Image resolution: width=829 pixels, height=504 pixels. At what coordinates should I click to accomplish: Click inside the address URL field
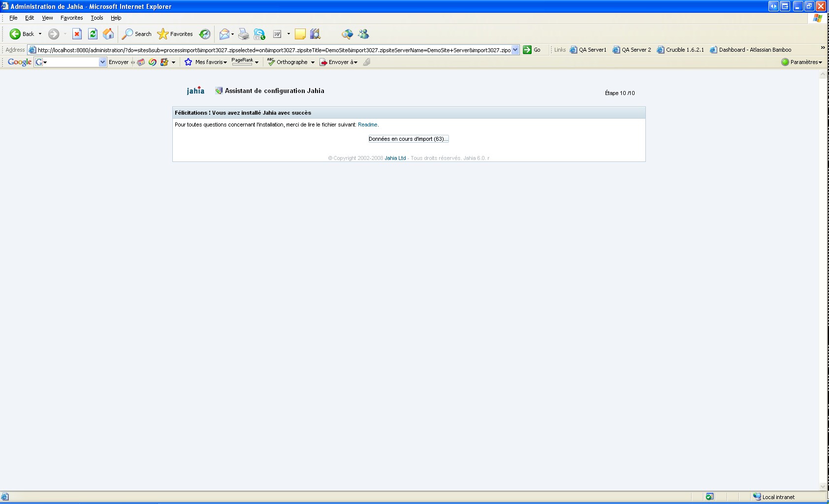274,50
